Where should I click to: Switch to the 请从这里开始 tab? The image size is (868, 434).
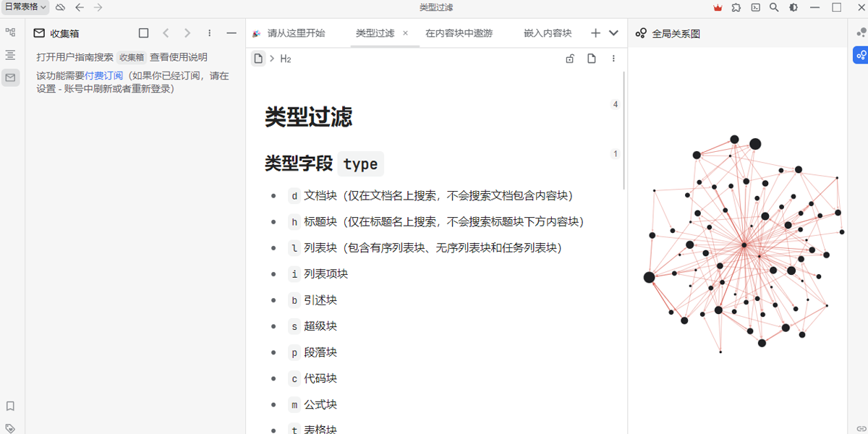296,33
